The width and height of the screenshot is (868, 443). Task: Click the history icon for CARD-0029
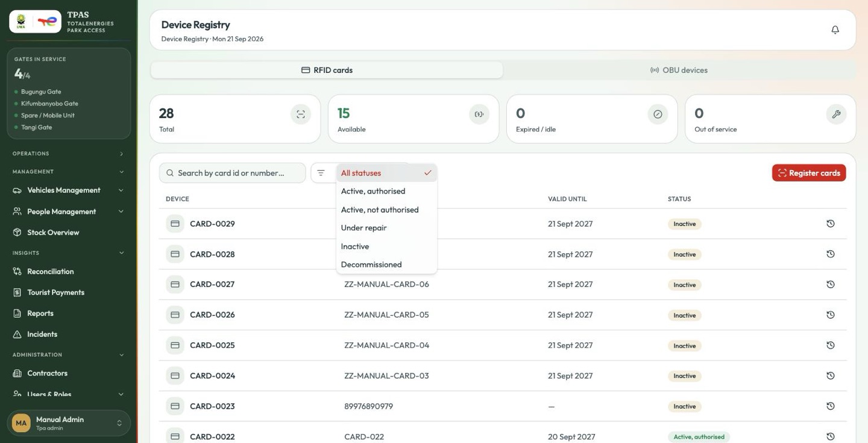click(x=830, y=224)
